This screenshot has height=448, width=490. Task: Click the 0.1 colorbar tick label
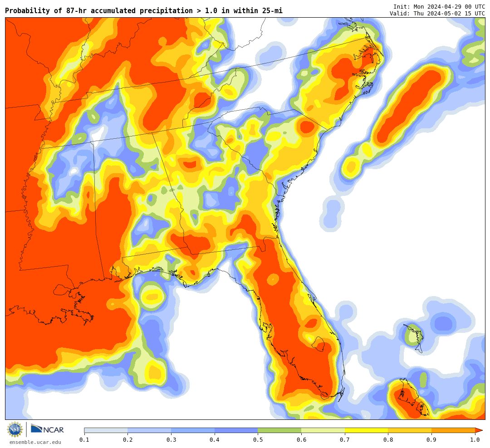[x=84, y=439]
